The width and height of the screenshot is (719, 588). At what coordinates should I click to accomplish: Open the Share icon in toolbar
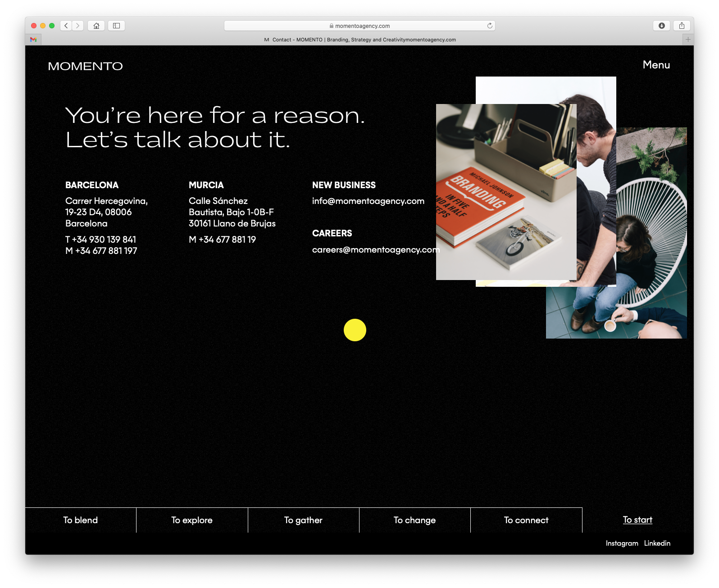682,26
